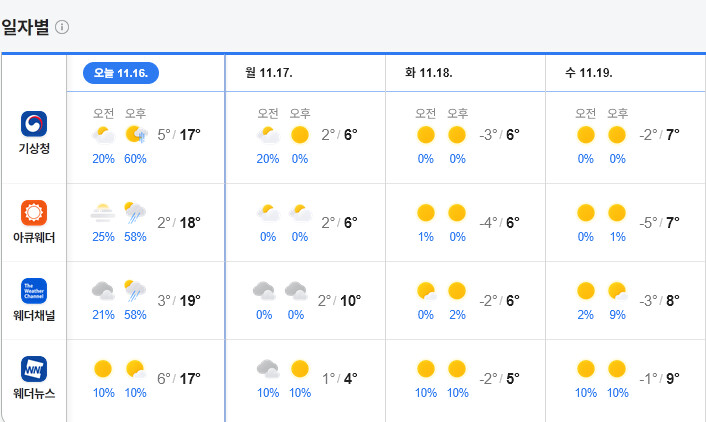Click 기상청 today afternoon rain icon
Viewport: 706px width, 422px height.
point(136,135)
